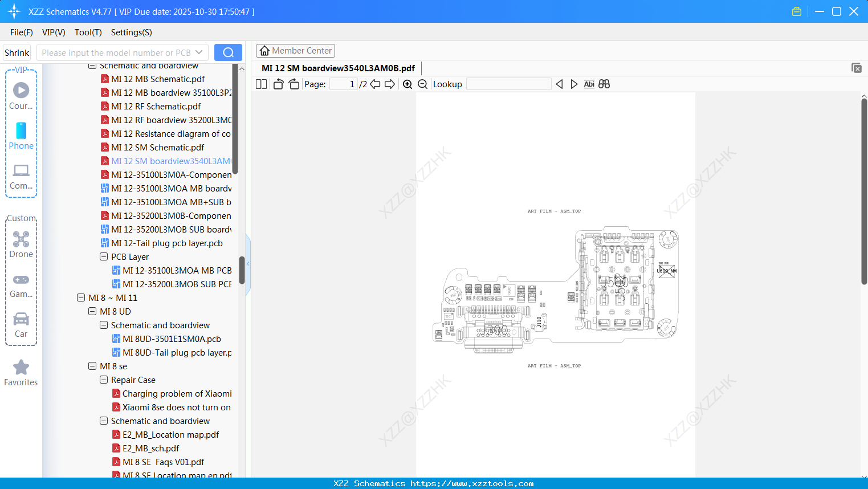Rotate the page clockwise
The height and width of the screenshot is (489, 868).
(294, 84)
